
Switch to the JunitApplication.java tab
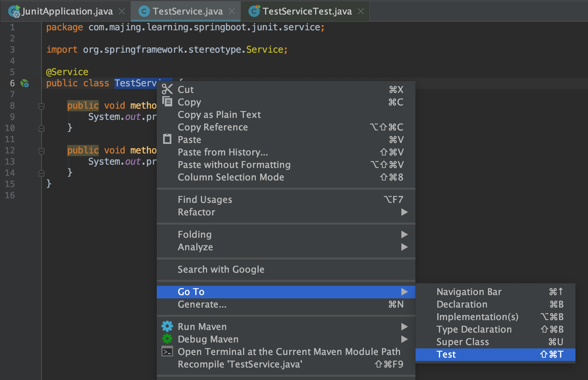tap(67, 11)
